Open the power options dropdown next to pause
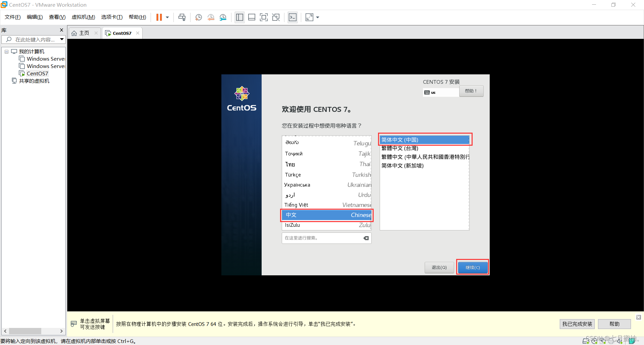Image resolution: width=644 pixels, height=345 pixels. point(167,17)
